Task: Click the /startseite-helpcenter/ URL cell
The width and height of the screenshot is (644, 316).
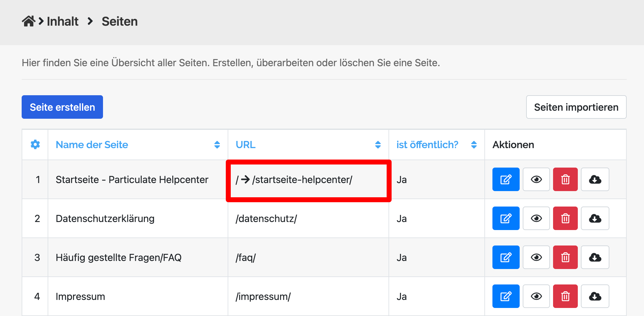Action: click(x=302, y=180)
